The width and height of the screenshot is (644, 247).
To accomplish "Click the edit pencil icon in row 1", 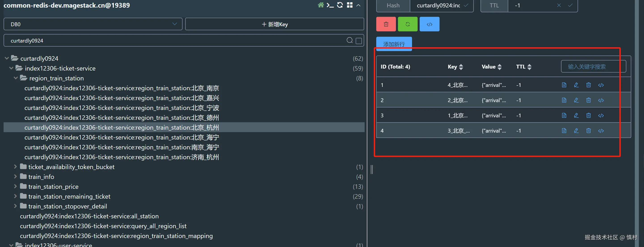I will [x=576, y=85].
